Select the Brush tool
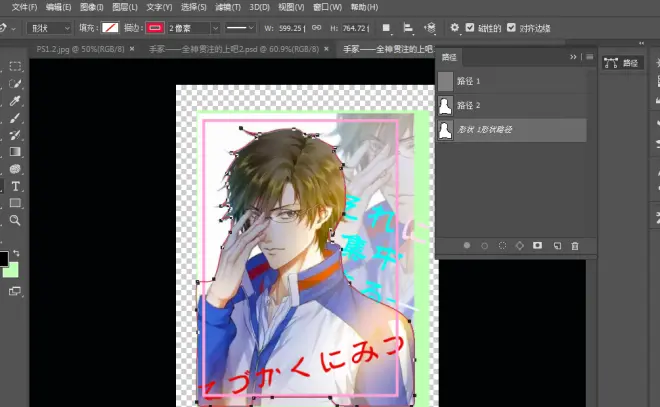The width and height of the screenshot is (660, 407). (15, 118)
